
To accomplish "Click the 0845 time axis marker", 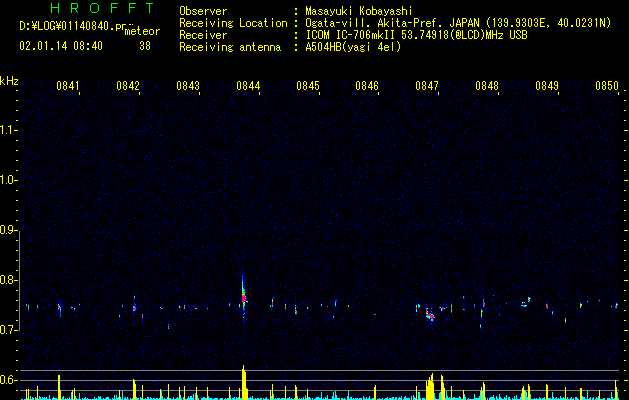I will pyautogui.click(x=308, y=86).
